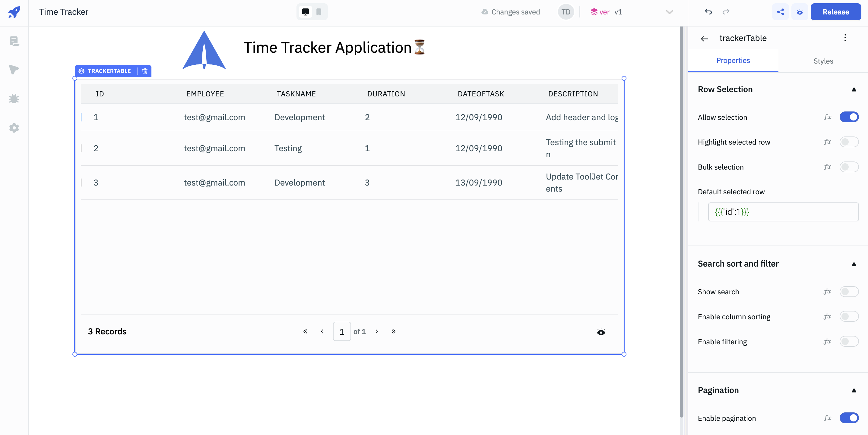Toggle Highlight selected row switch
Screen dimensions: 868x435
click(848, 142)
